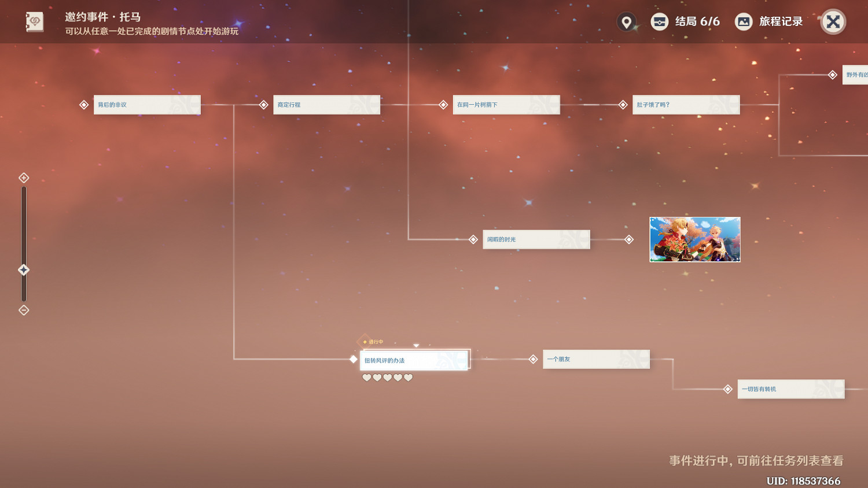The width and height of the screenshot is (868, 488).
Task: Open the 结局 6/6 endings chest icon
Action: pyautogui.click(x=659, y=22)
